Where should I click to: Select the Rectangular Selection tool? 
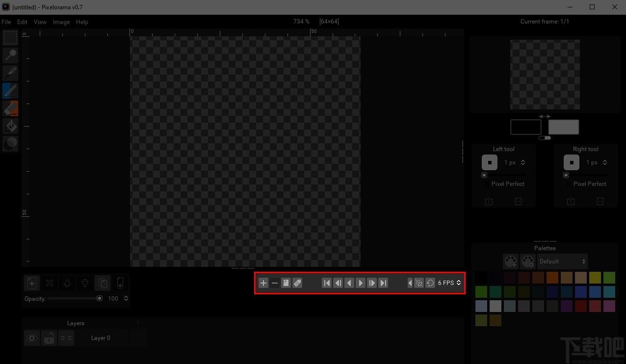coord(10,38)
